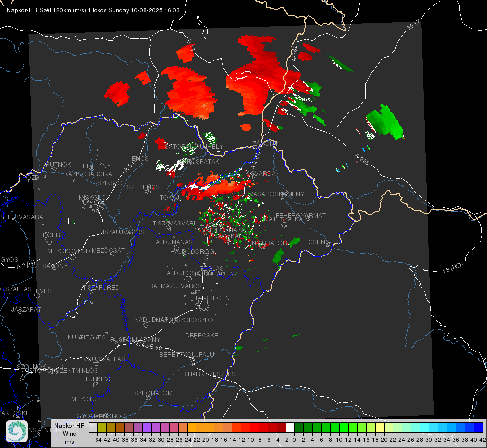Select the HEVES town label

42,291
